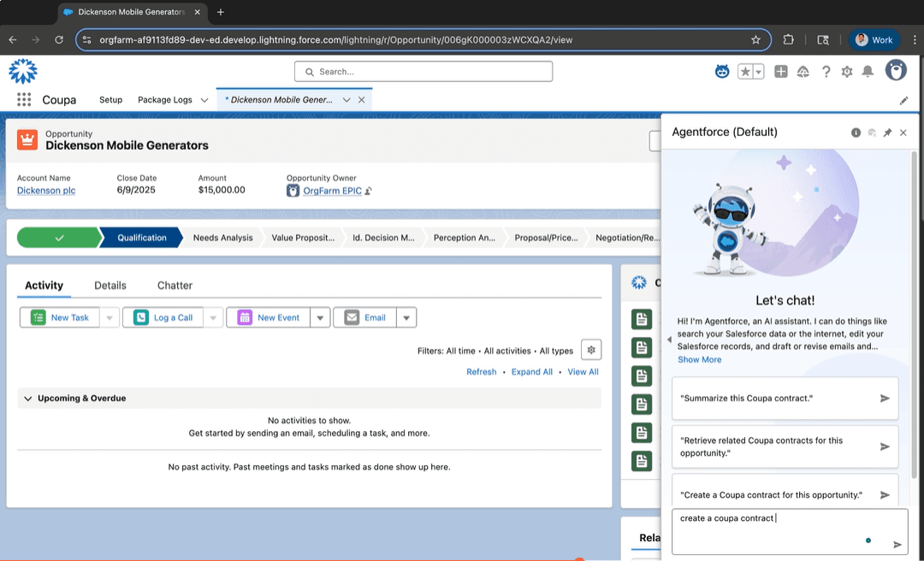
Task: Click the pencil edit navigation icon
Action: pyautogui.click(x=903, y=101)
